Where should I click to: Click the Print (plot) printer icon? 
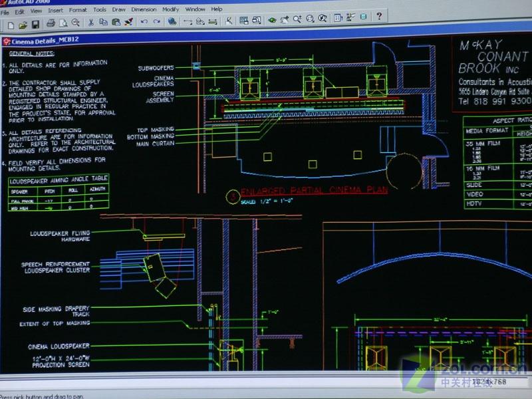(51, 23)
